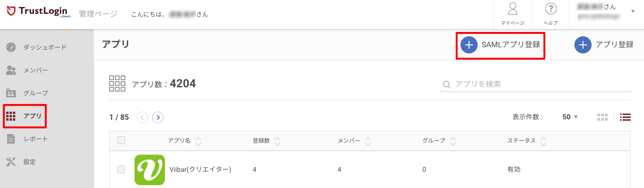This screenshot has height=188, width=644.
Task: Open the ヘルプ question mark icon
Action: pyautogui.click(x=551, y=9)
